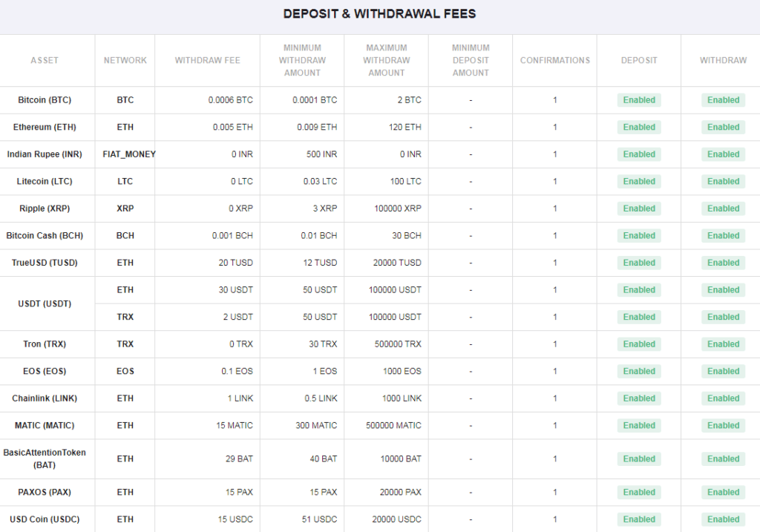Click the 0.005 ETH withdraw fee
This screenshot has width=760, height=532.
pos(232,127)
